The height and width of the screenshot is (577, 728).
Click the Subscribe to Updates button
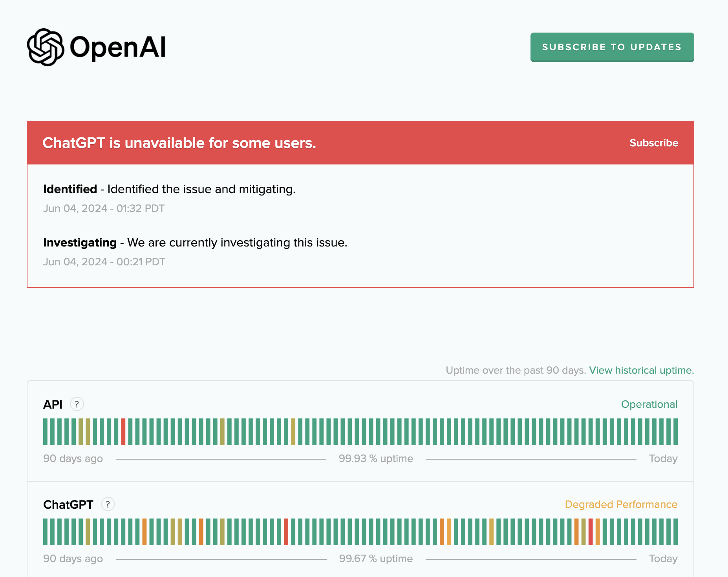612,47
